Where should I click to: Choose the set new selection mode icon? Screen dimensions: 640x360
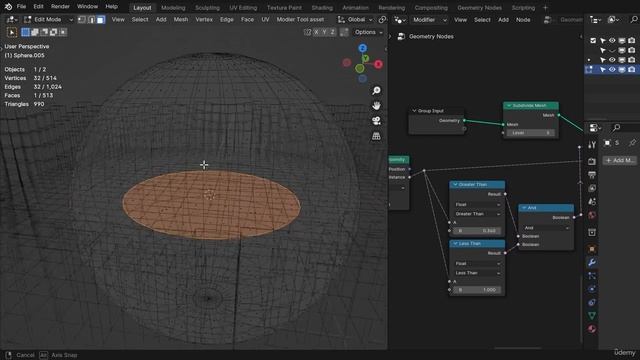[x=25, y=32]
